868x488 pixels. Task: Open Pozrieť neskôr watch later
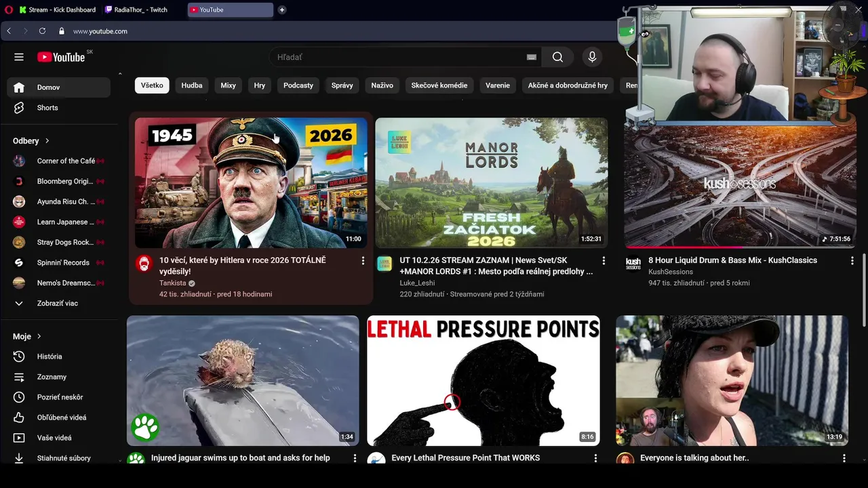(x=58, y=397)
